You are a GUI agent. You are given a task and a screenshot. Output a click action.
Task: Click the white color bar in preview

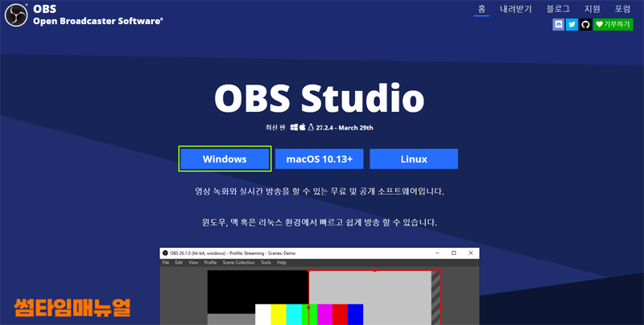(263, 315)
